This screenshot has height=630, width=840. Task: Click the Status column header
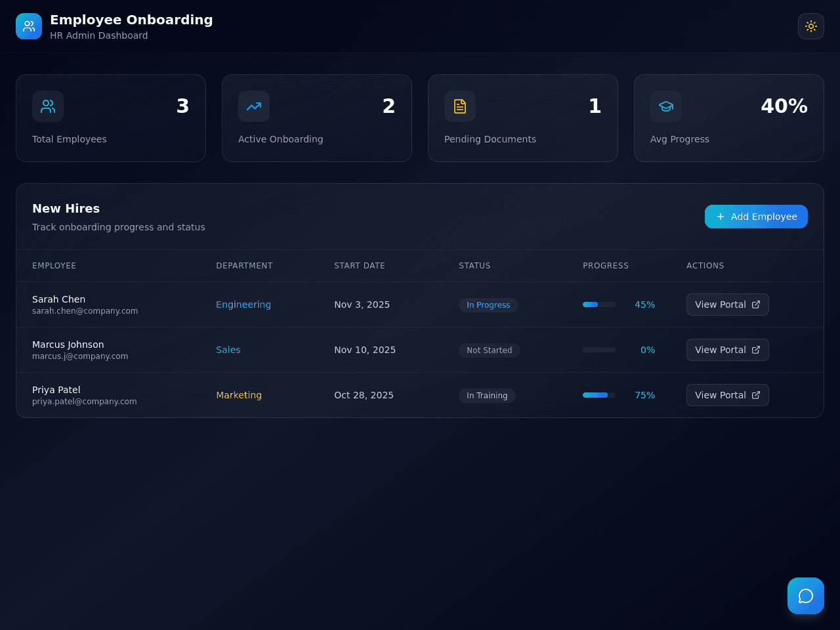click(474, 266)
